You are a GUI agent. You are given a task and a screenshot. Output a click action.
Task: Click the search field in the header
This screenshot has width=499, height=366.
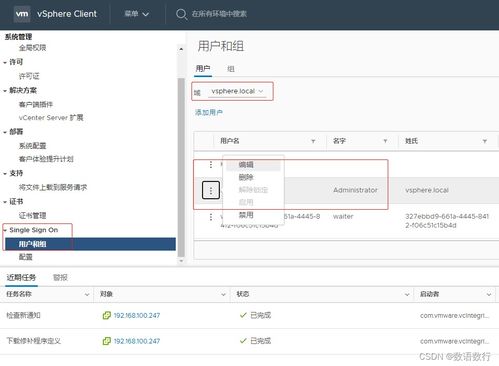(x=219, y=14)
